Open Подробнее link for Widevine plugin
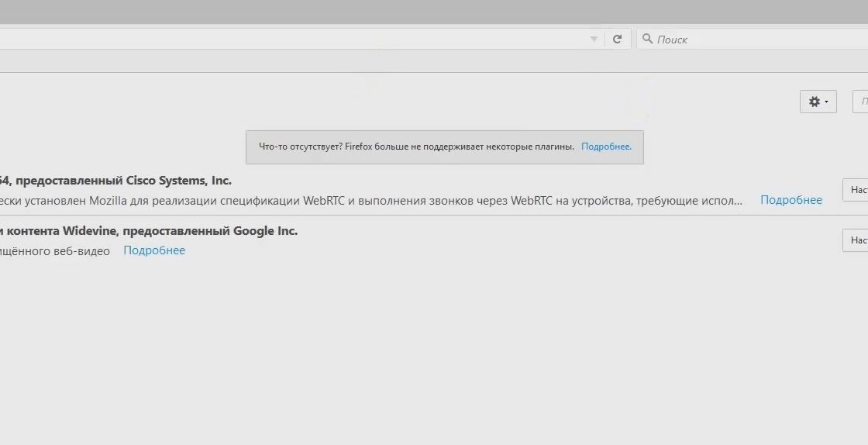 tap(154, 250)
